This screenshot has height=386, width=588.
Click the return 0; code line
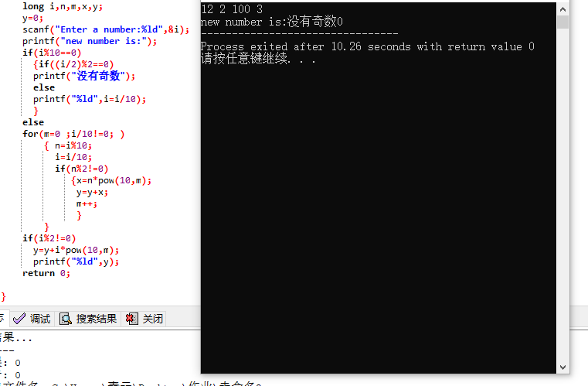(x=46, y=273)
